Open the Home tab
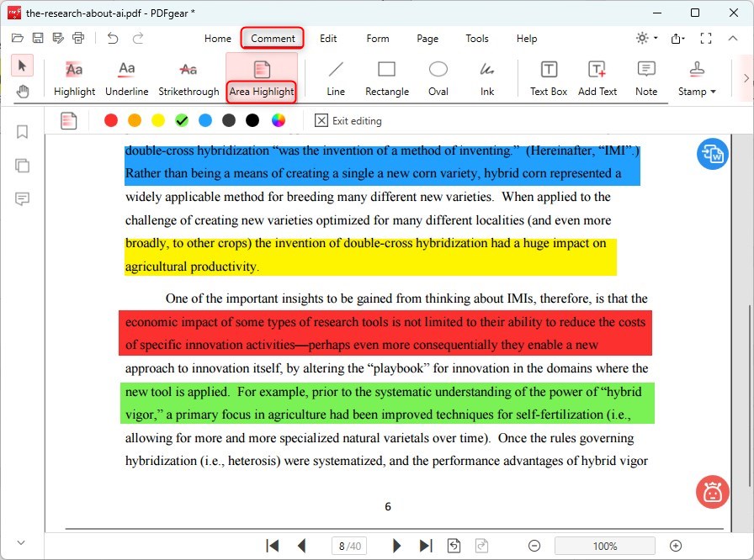The width and height of the screenshot is (754, 560). pyautogui.click(x=217, y=39)
